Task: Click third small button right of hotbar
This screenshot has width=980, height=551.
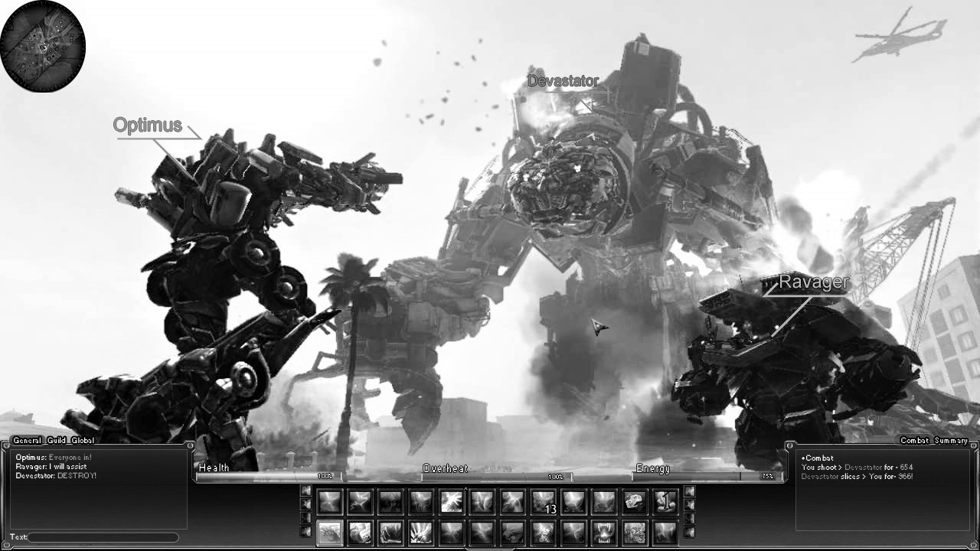Action: point(689,518)
